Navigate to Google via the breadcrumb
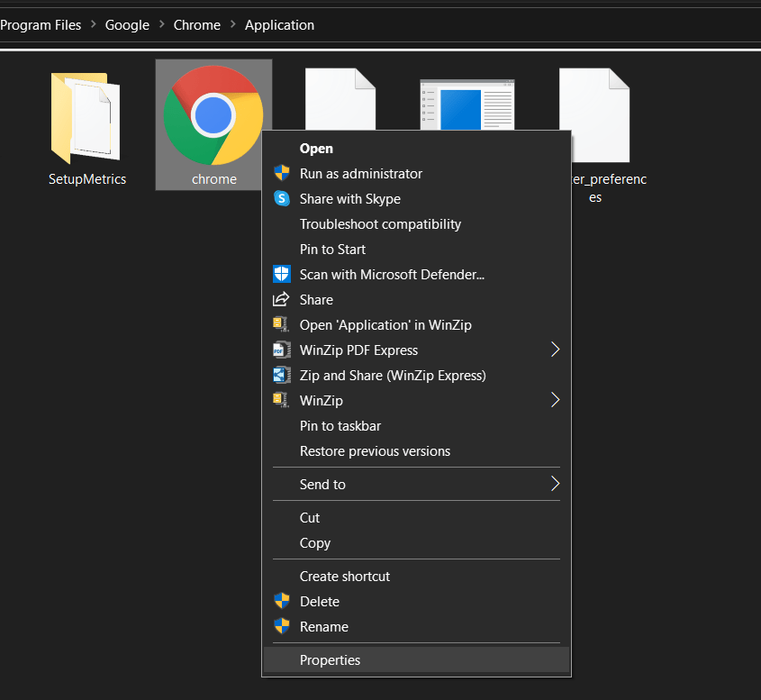The image size is (761, 700). point(127,24)
